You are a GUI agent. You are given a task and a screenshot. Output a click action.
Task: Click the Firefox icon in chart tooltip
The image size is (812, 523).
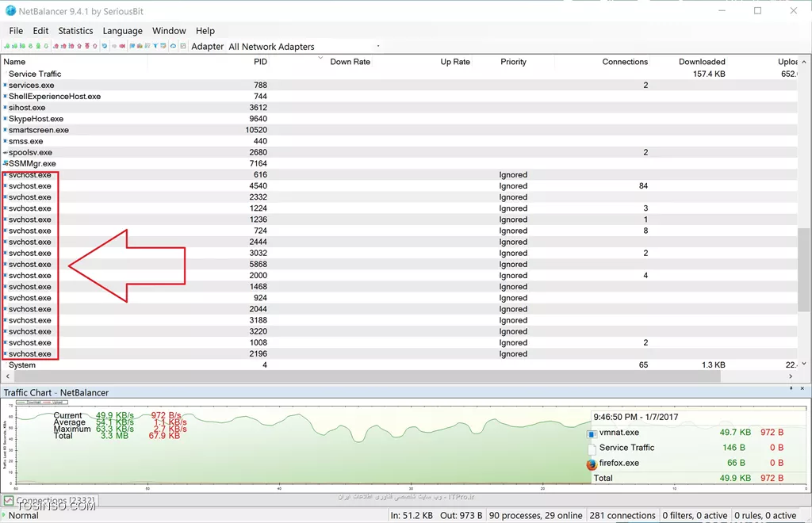pyautogui.click(x=592, y=464)
